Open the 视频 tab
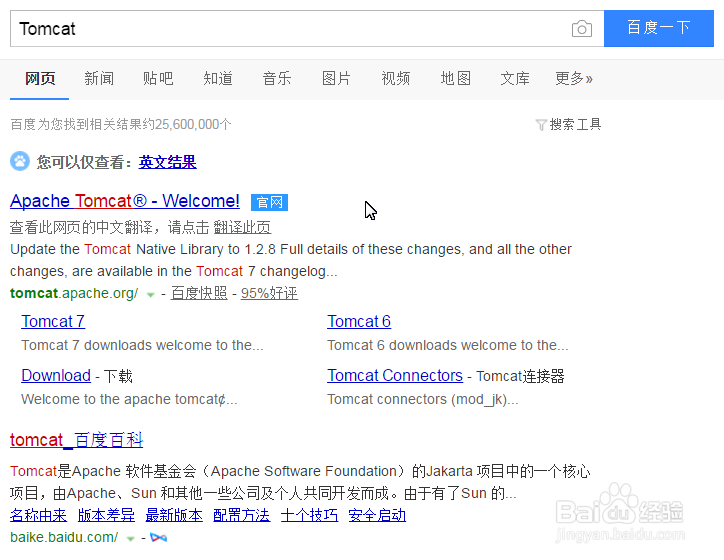The height and width of the screenshot is (560, 724). [396, 78]
